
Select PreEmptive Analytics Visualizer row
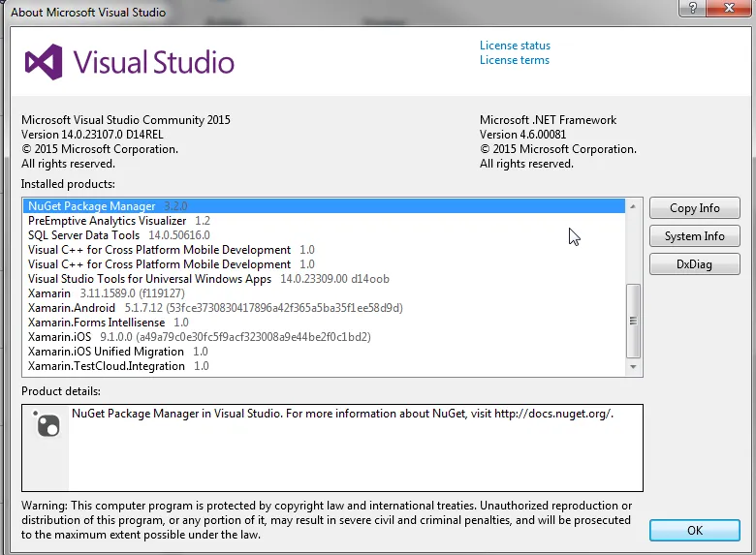(324, 221)
